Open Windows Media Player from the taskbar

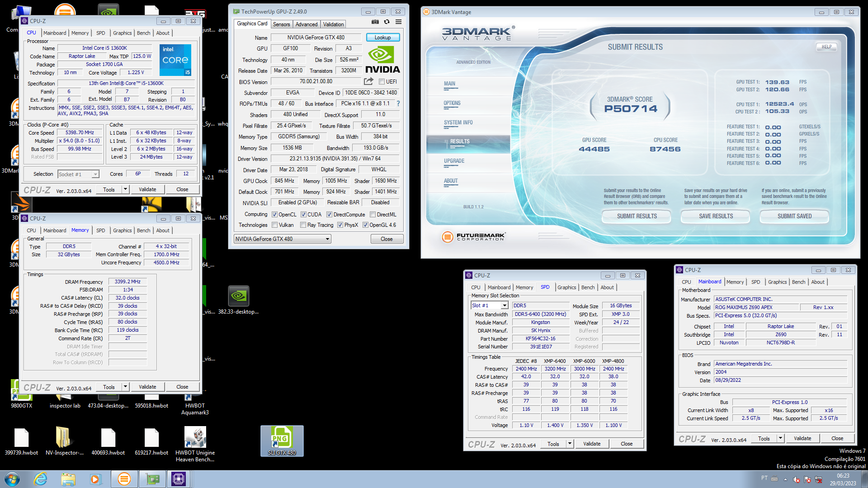[x=95, y=479]
